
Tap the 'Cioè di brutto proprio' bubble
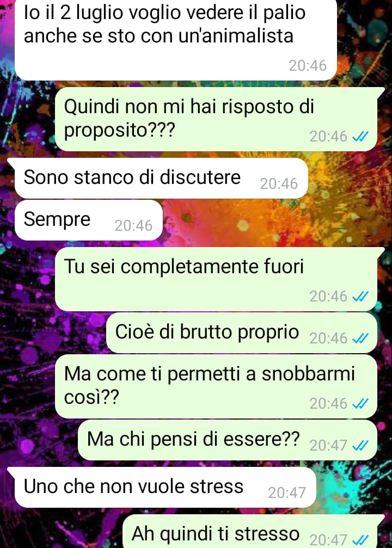[x=242, y=333]
